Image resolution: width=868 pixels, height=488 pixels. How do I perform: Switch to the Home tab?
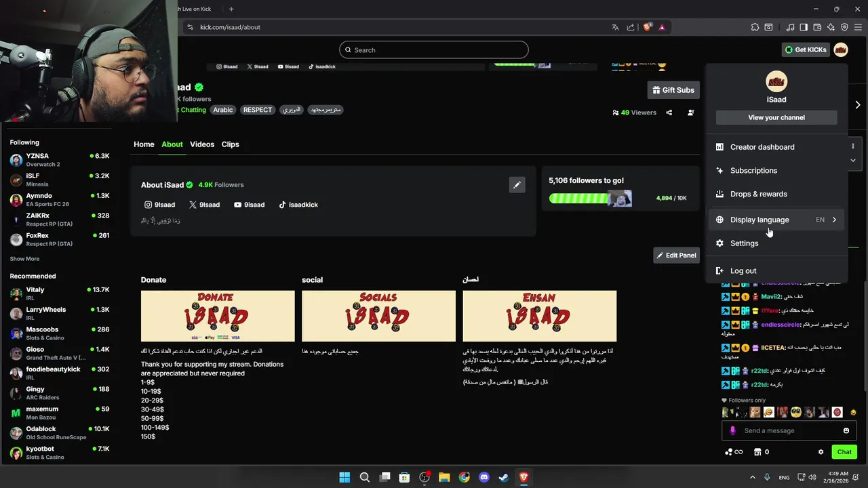tap(144, 144)
